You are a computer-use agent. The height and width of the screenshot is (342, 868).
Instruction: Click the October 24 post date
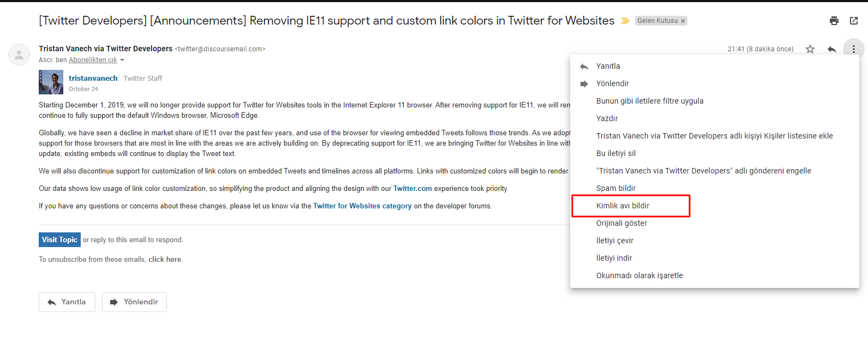[83, 89]
